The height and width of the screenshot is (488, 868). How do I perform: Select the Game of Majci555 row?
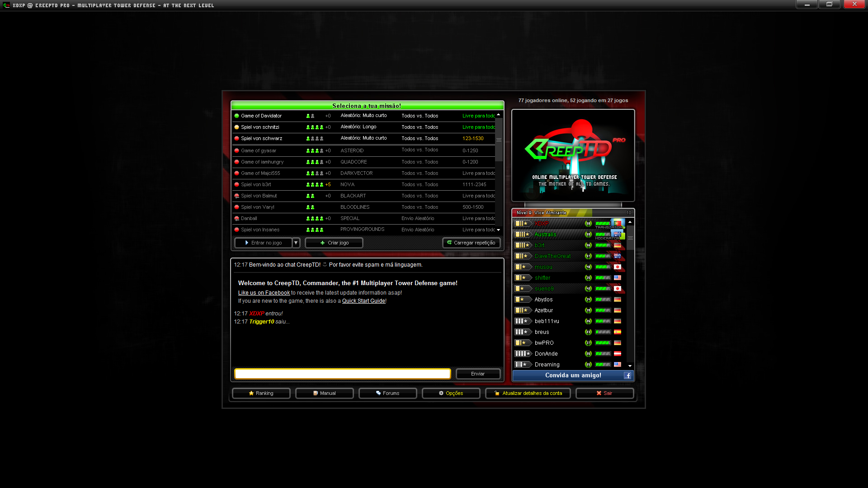tap(364, 173)
